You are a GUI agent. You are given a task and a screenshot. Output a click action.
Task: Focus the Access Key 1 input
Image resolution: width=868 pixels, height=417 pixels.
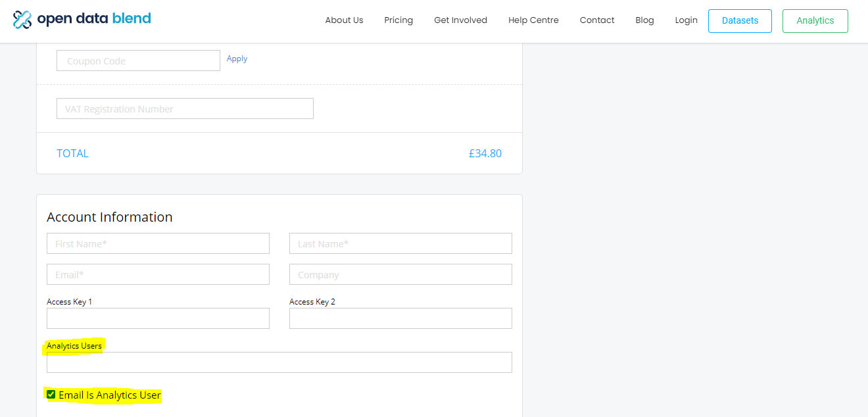pos(158,318)
